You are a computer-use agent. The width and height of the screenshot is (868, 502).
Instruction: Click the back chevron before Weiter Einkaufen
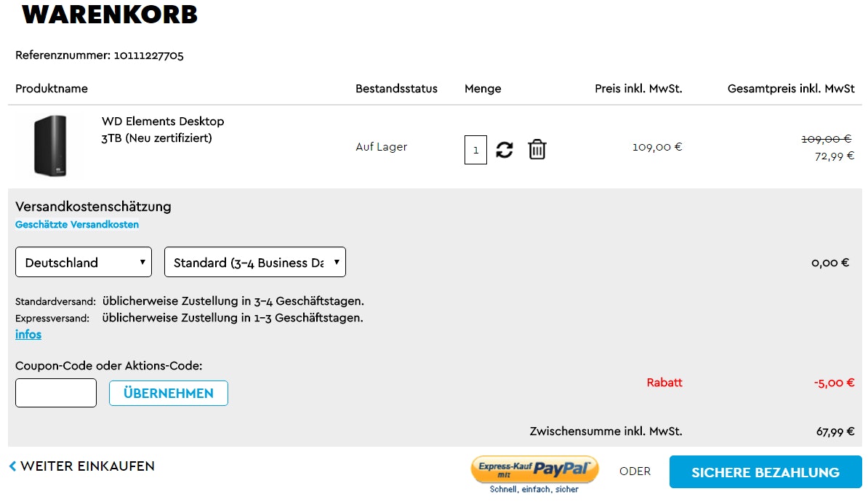click(12, 466)
